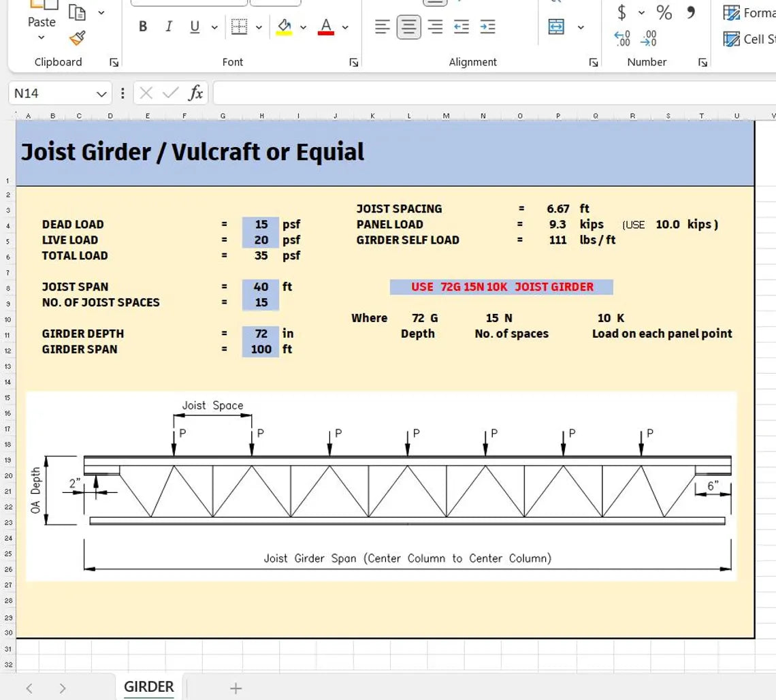Image resolution: width=776 pixels, height=700 pixels.
Task: Select the Dead Load value 15 cell
Action: (261, 224)
